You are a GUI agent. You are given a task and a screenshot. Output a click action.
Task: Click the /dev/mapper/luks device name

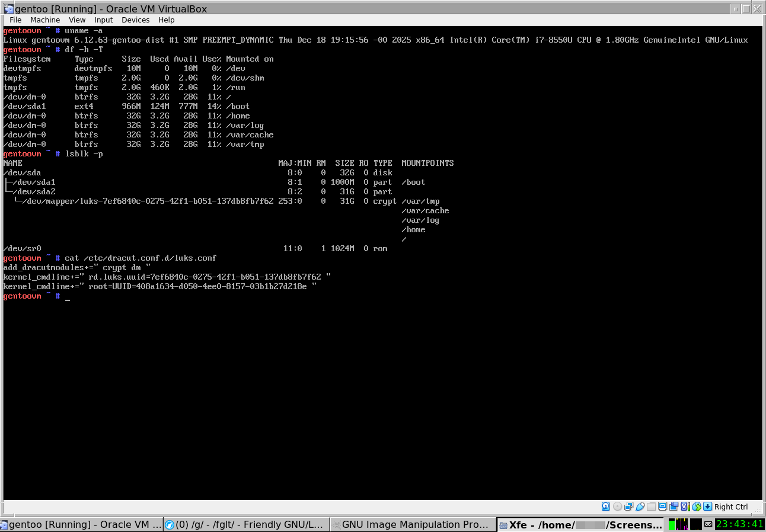click(148, 201)
